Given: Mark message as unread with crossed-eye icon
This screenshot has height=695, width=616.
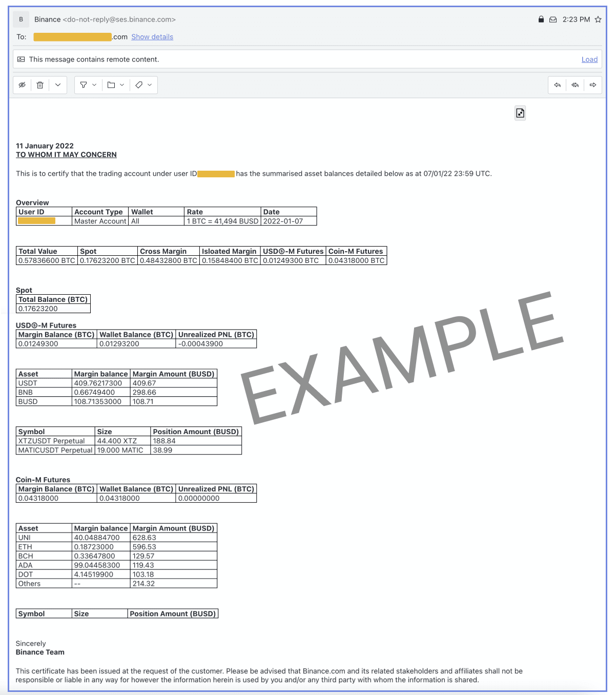Looking at the screenshot, I should (22, 85).
